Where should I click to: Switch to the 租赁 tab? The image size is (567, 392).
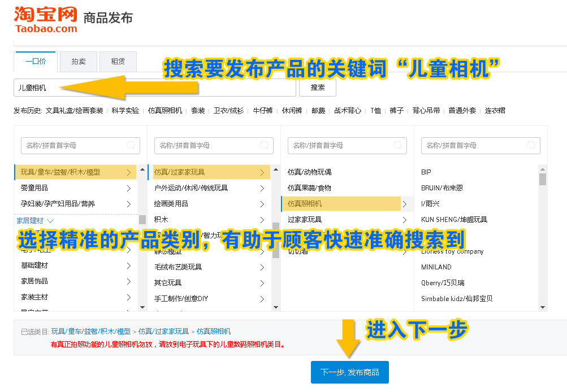pyautogui.click(x=117, y=61)
